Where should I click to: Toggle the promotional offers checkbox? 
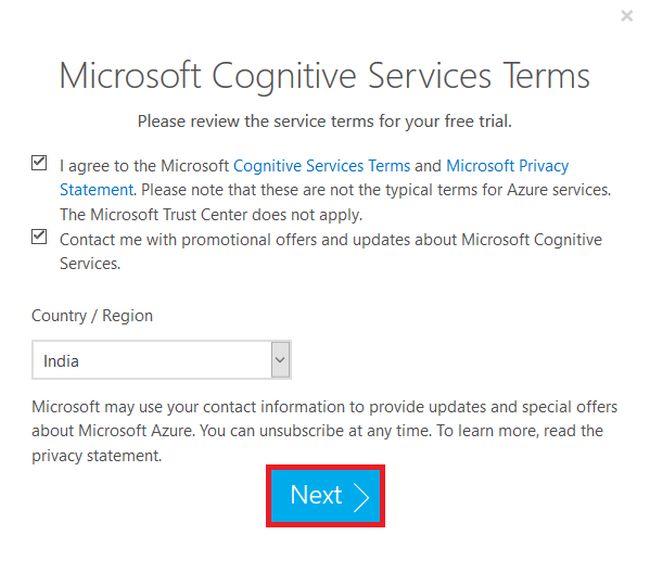39,238
